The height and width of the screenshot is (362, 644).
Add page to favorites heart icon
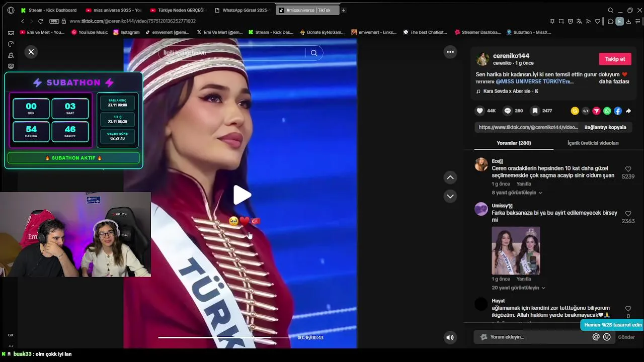pyautogui.click(x=598, y=21)
